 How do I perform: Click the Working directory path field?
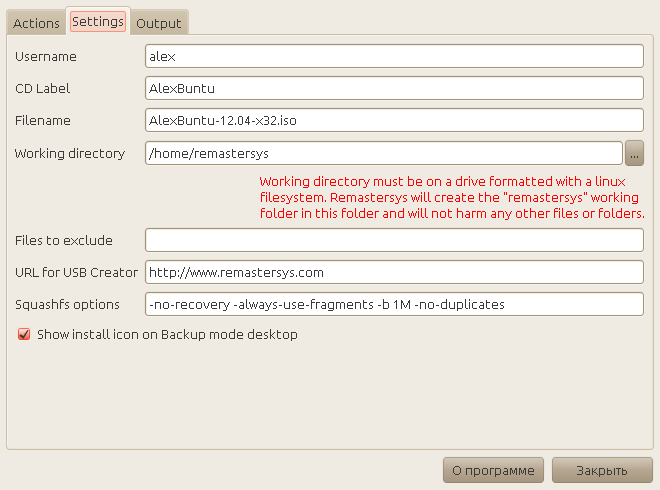coord(384,153)
